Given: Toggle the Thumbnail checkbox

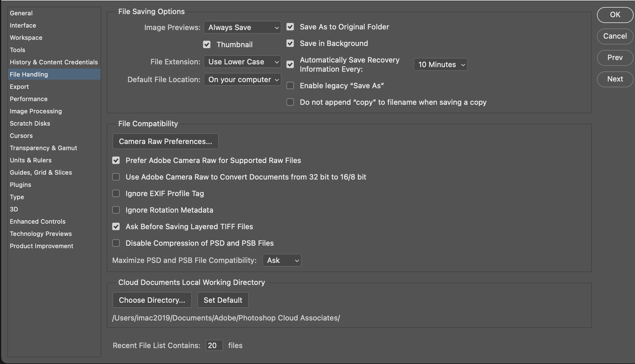Looking at the screenshot, I should click(x=207, y=44).
